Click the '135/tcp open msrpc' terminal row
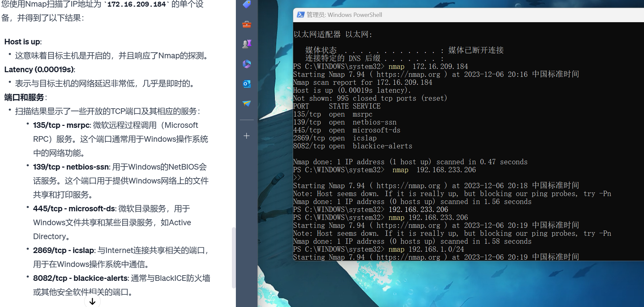The width and height of the screenshot is (644, 307). click(x=333, y=114)
